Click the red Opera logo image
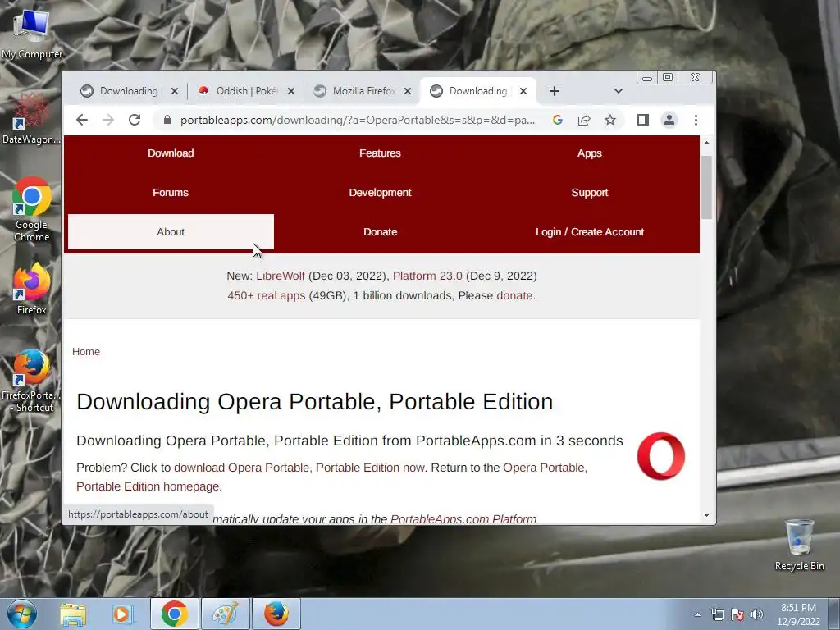Viewport: 840px width, 630px height. 661,456
